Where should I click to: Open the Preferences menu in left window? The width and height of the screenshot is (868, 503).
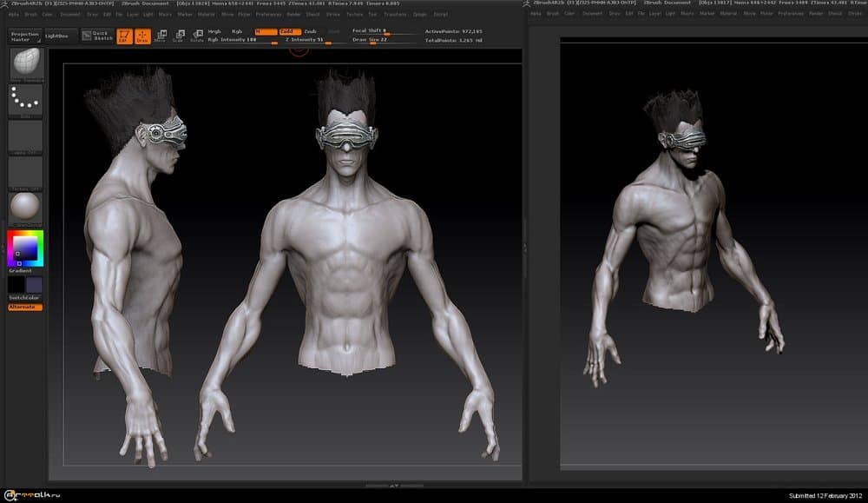[268, 14]
